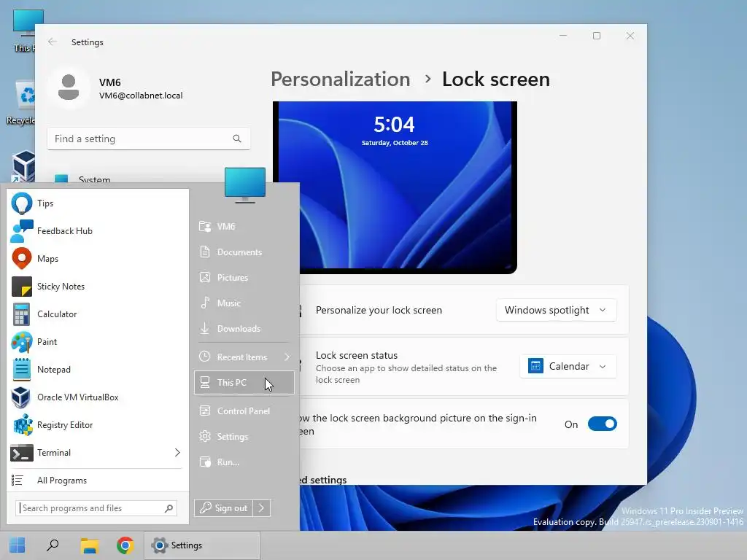Launch Feedback Hub from start menu
The width and height of the screenshot is (747, 560).
tap(97, 231)
